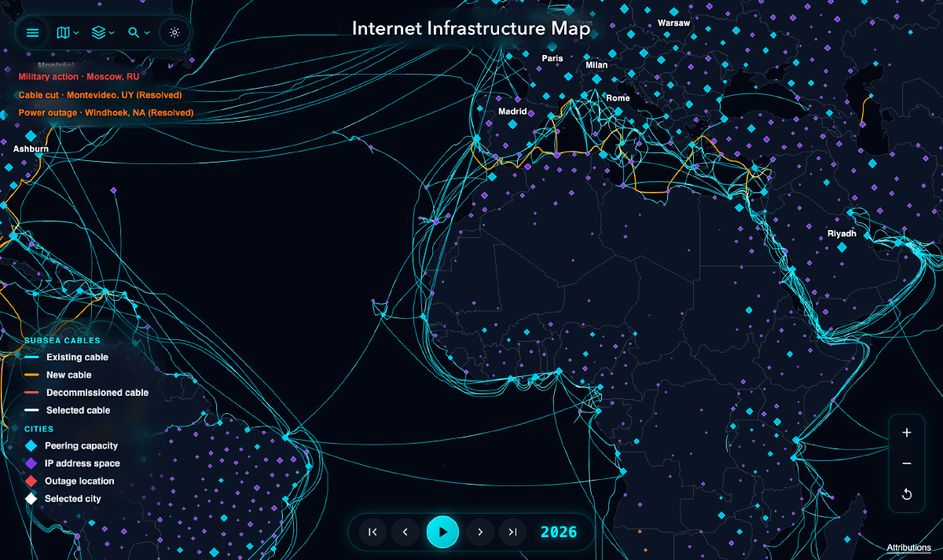Click the Internet Infrastructure Map title
The height and width of the screenshot is (560, 943).
[472, 29]
